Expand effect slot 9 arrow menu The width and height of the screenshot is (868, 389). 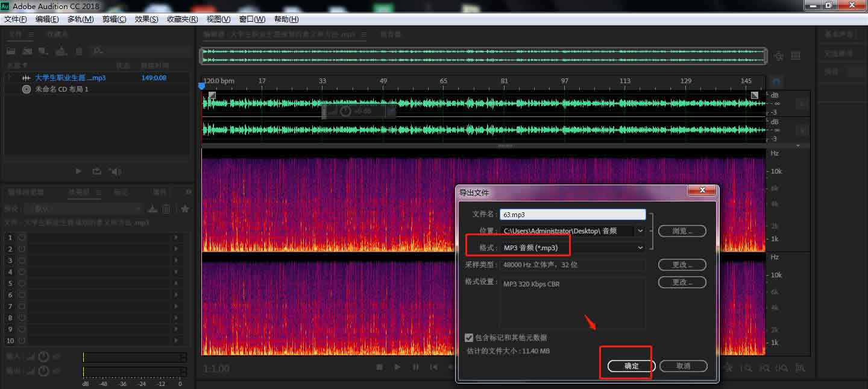tap(176, 329)
